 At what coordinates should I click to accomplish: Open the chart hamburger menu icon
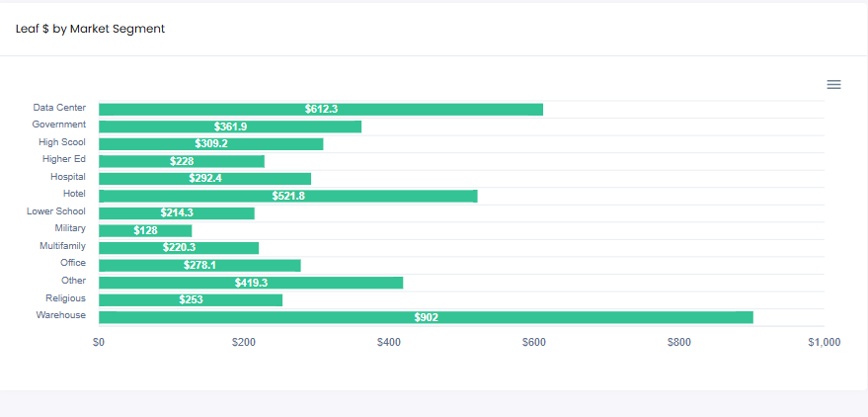(833, 85)
